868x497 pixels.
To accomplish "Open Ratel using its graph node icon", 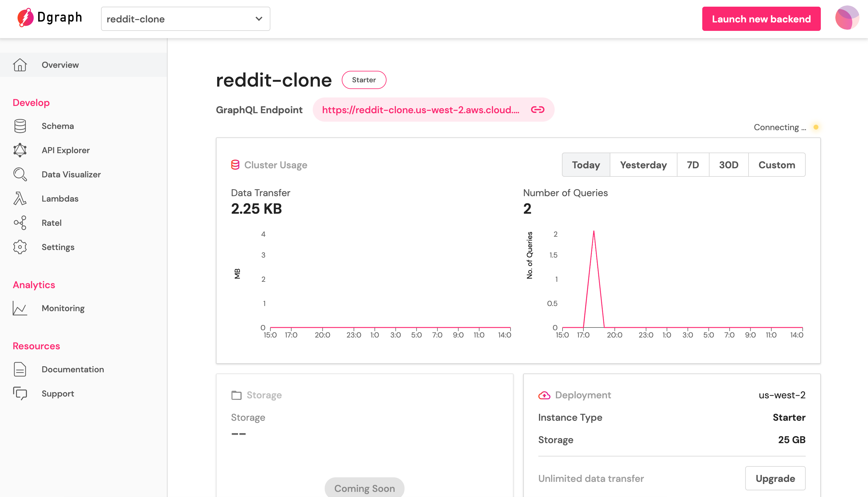I will tap(20, 223).
